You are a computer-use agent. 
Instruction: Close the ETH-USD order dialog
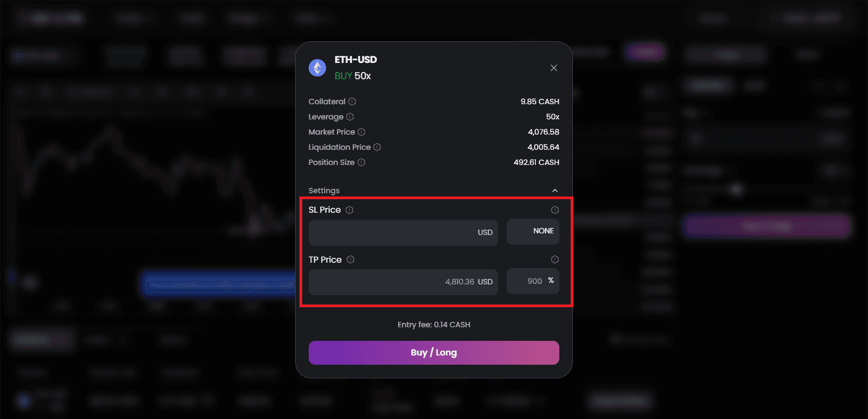point(554,68)
